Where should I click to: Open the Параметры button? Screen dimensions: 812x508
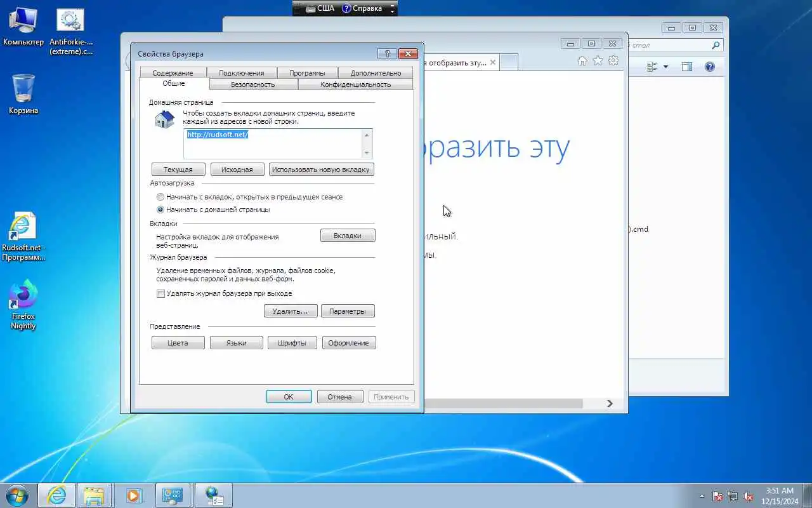point(348,311)
